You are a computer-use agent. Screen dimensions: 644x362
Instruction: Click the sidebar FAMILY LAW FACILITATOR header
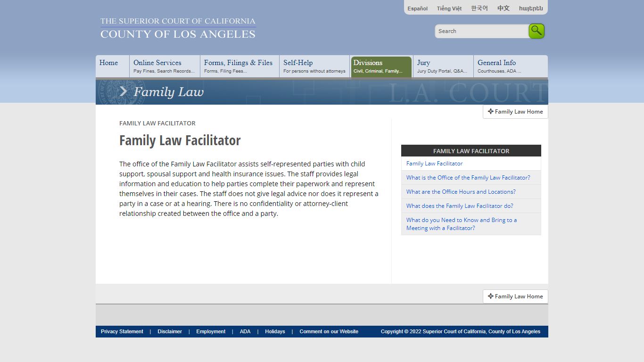tap(471, 151)
